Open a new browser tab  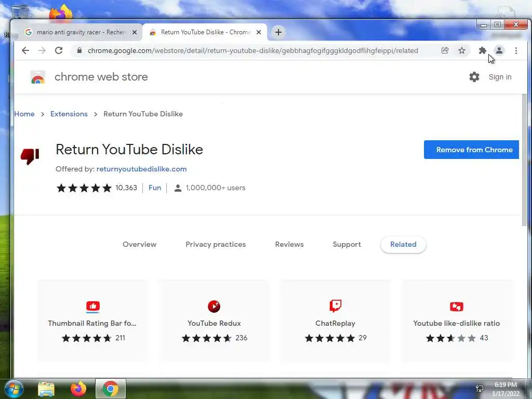(x=278, y=32)
